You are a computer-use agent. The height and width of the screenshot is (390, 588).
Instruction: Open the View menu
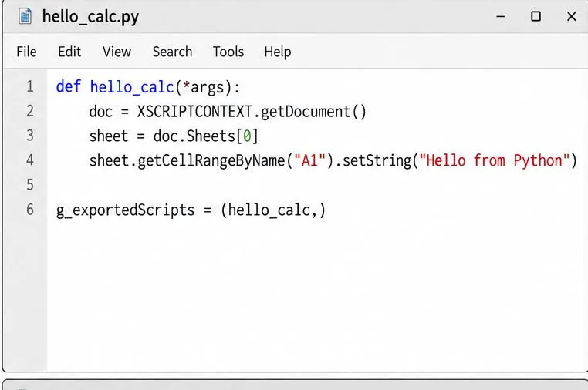(x=117, y=52)
